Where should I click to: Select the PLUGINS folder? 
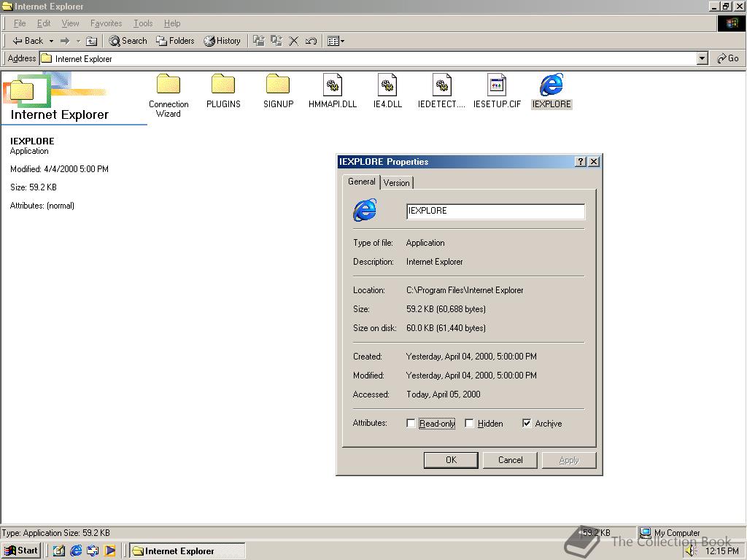click(223, 91)
